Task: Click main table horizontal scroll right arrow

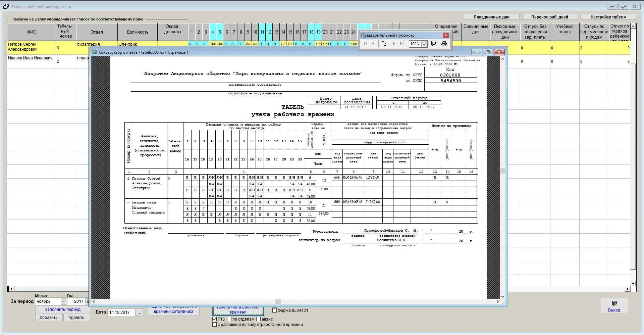Action: pyautogui.click(x=628, y=289)
